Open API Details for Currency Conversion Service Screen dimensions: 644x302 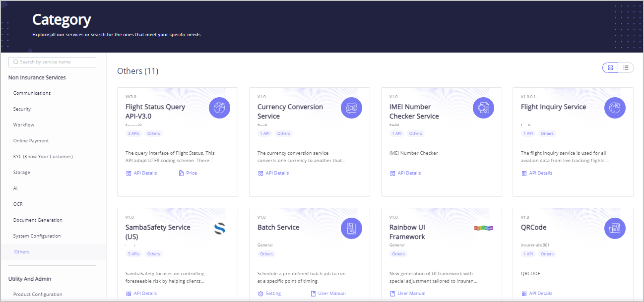273,173
